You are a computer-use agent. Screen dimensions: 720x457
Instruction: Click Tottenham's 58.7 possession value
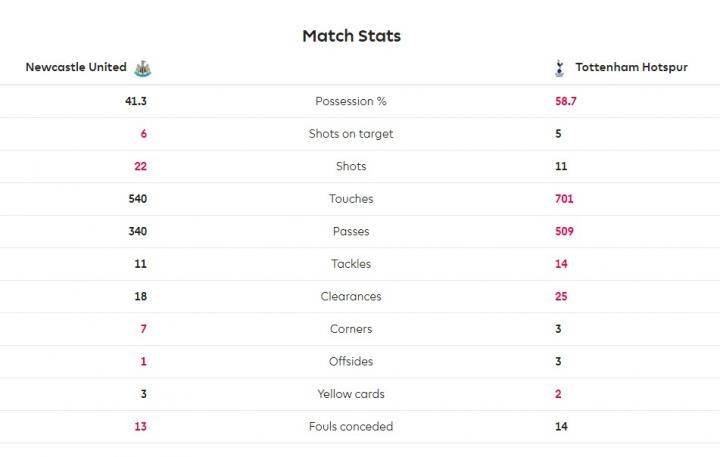[x=566, y=101]
